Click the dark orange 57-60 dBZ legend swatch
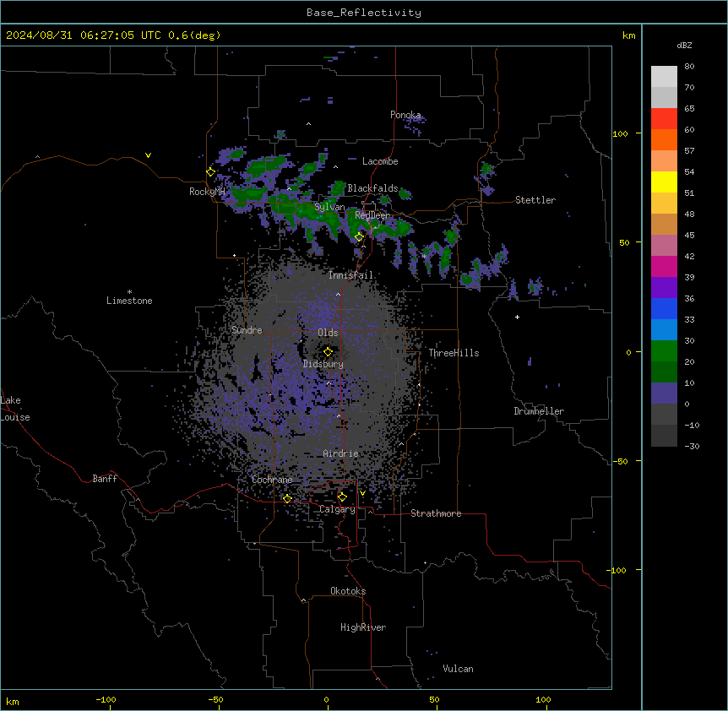Viewport: 728px width, 711px height. point(664,139)
